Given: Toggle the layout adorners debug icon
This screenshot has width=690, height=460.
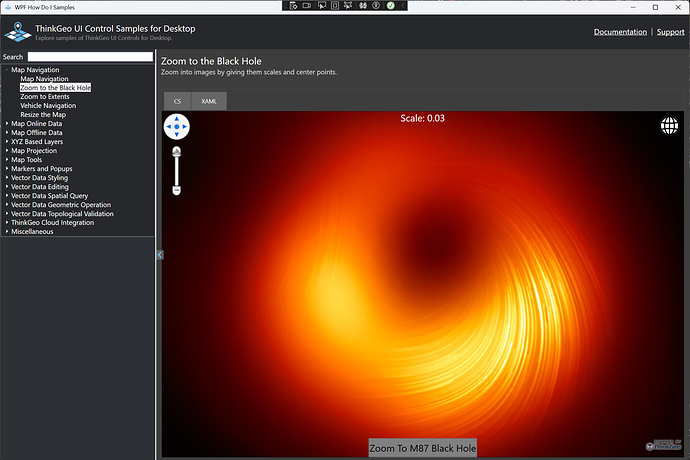Looking at the screenshot, I should click(335, 6).
